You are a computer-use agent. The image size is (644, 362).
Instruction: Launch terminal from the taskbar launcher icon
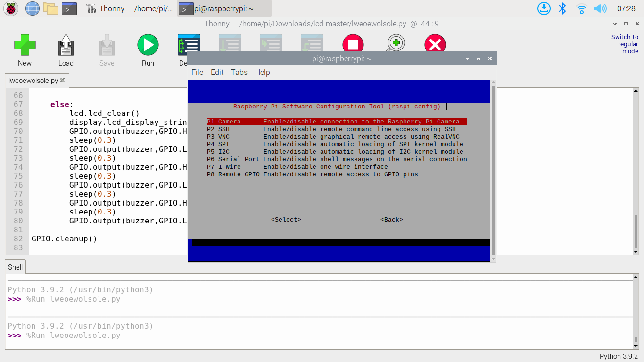point(69,8)
